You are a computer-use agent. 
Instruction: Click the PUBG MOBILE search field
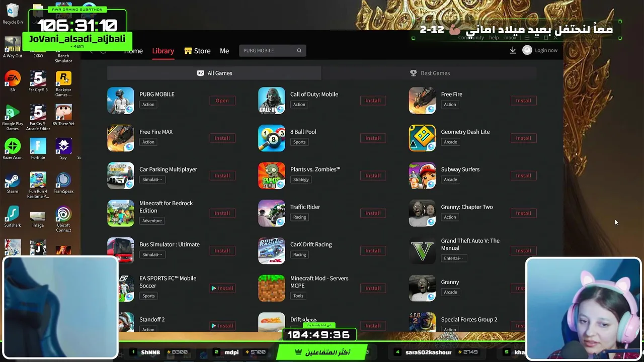[x=273, y=50]
